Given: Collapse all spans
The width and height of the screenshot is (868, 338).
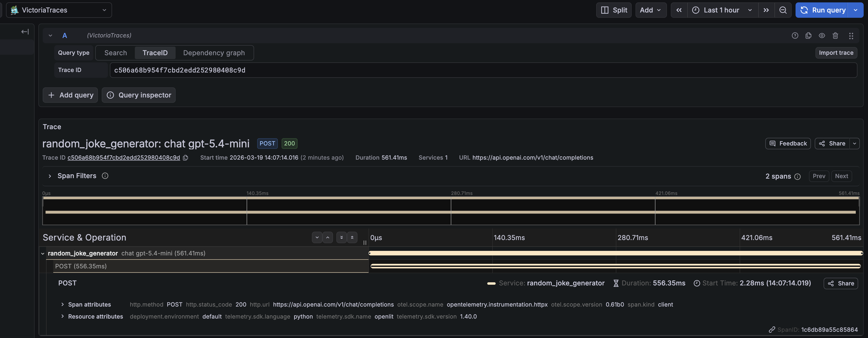Looking at the screenshot, I should click(352, 237).
